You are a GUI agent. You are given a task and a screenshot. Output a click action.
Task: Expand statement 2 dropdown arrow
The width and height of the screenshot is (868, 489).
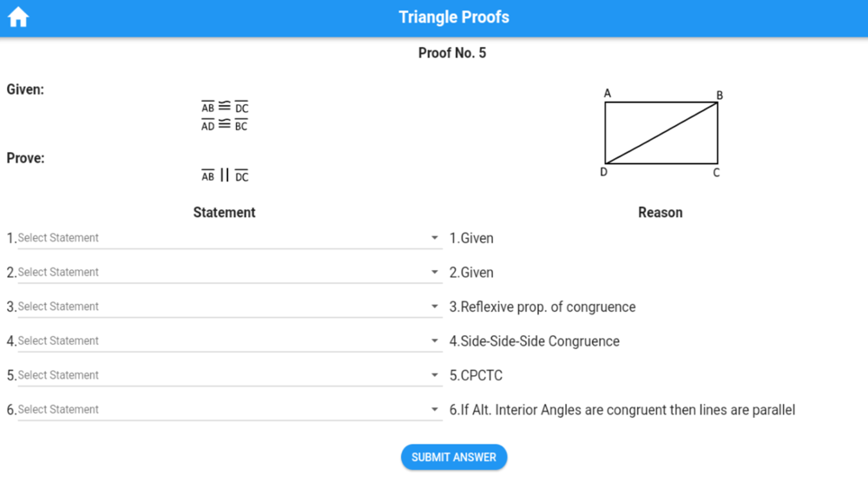point(435,272)
